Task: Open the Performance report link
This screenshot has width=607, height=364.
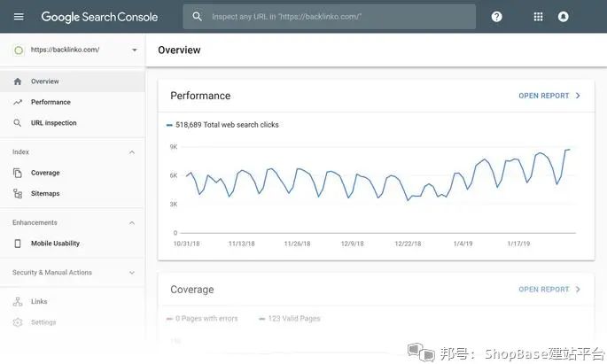Action: 549,96
